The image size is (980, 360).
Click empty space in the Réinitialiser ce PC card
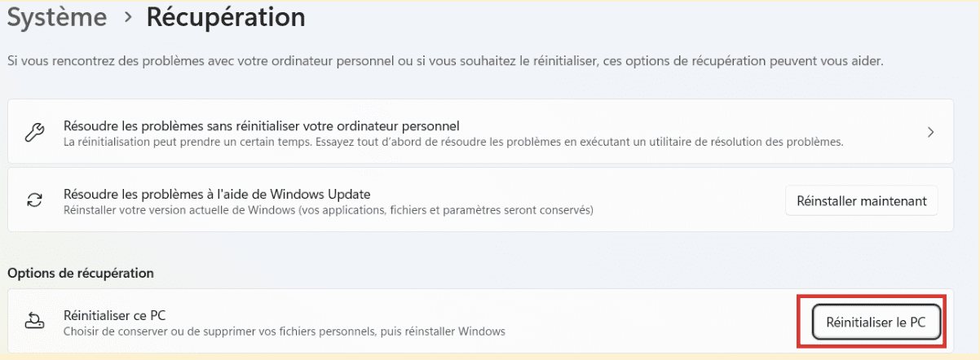652,323
